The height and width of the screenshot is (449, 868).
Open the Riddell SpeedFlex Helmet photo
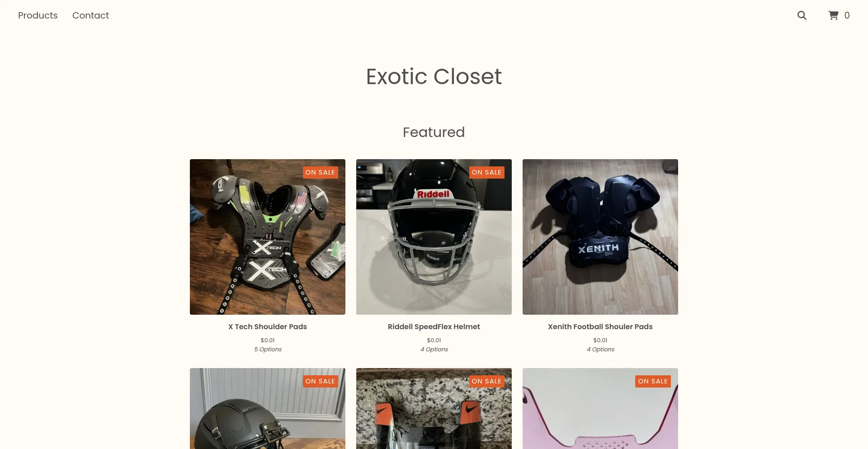[434, 237]
